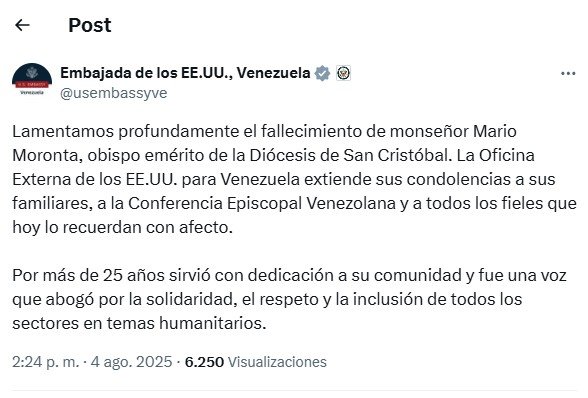Click the word solidaridad in the post

pos(191,299)
